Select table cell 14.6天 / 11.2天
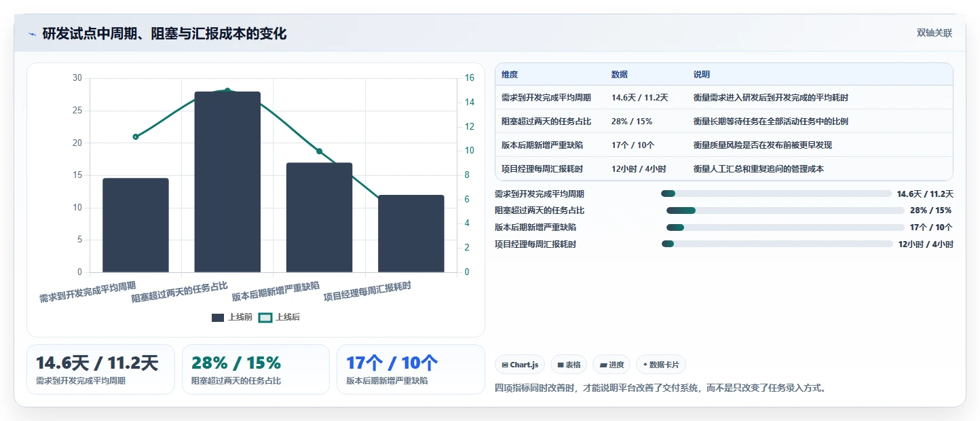Viewport: 980px width, 421px height. (640, 98)
